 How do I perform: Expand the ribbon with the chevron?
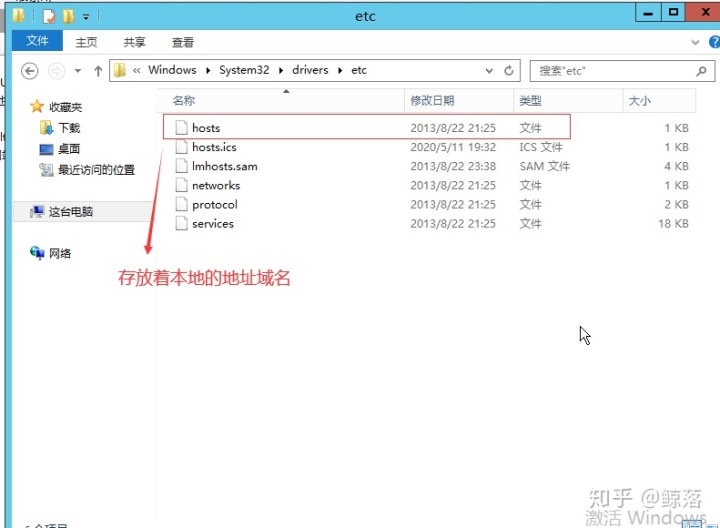[x=695, y=42]
